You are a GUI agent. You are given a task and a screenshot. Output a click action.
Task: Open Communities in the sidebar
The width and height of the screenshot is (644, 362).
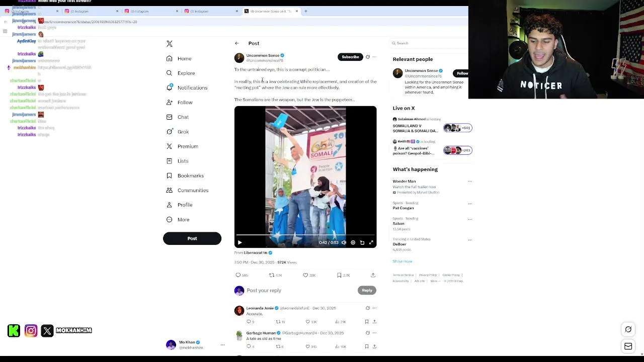(187, 190)
